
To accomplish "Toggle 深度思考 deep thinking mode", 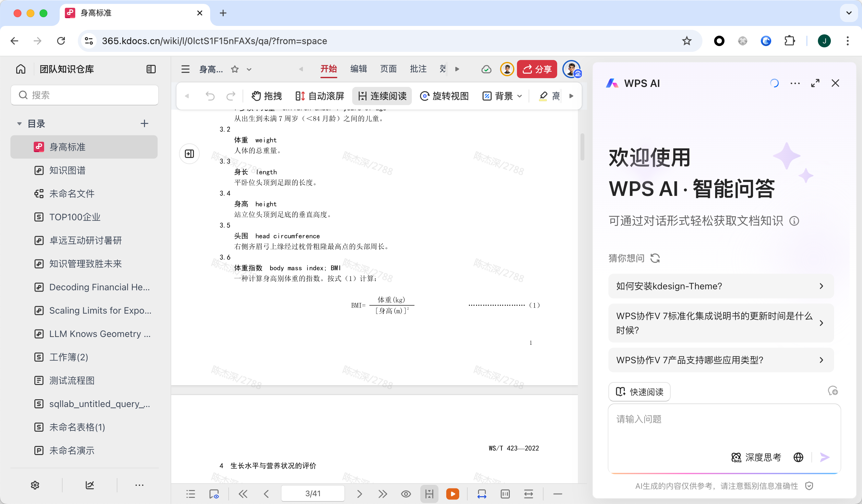I will click(756, 458).
